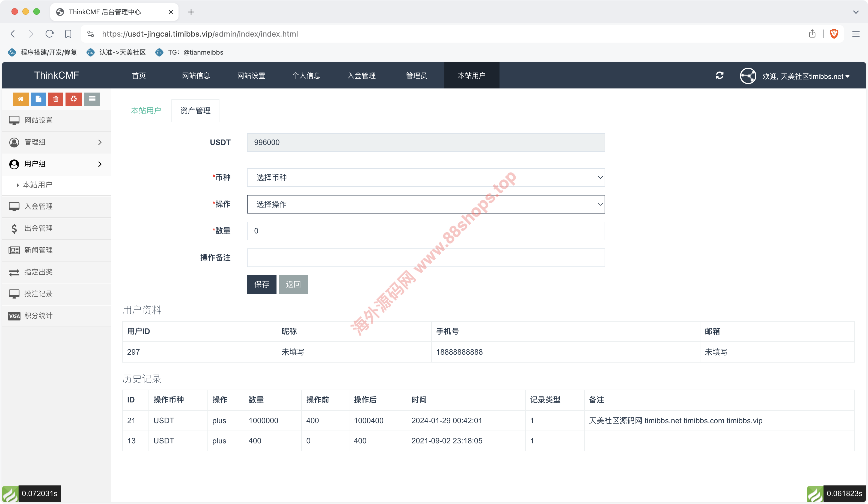Open the 选择币种 currency dropdown
This screenshot has height=504, width=868.
pyautogui.click(x=425, y=177)
